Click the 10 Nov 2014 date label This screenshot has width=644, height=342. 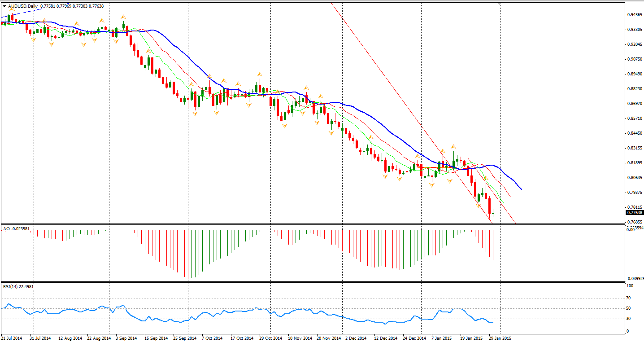coord(300,338)
